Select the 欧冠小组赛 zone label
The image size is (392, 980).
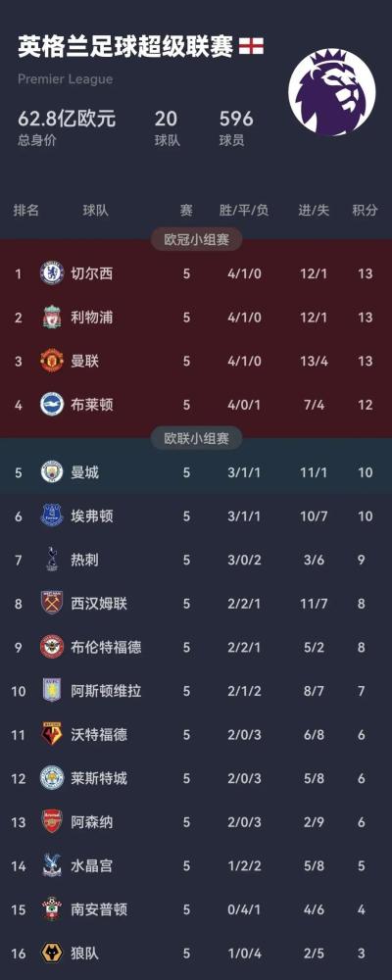click(196, 239)
